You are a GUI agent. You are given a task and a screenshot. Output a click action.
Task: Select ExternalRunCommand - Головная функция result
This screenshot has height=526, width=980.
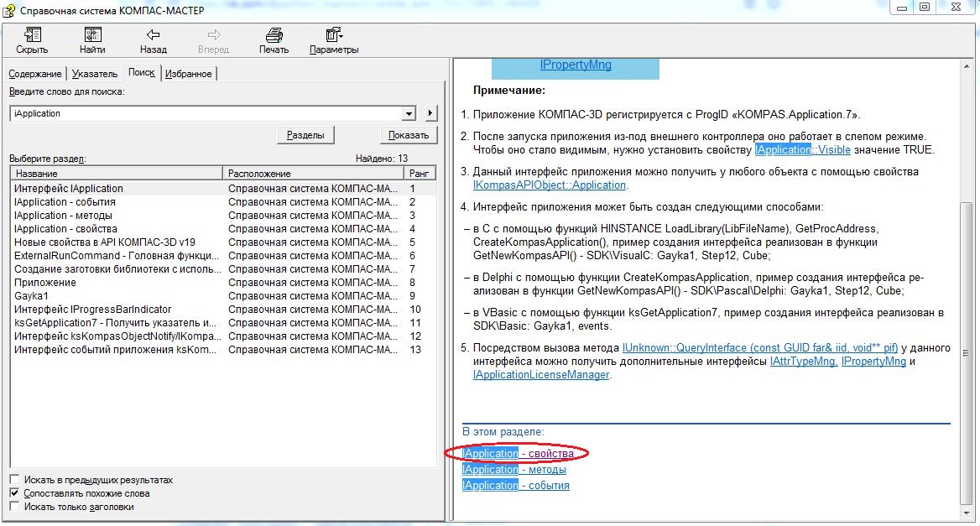(x=223, y=256)
